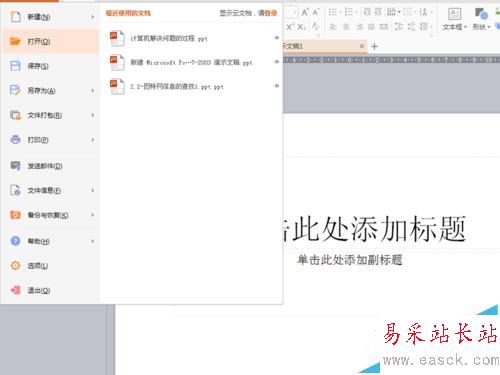This screenshot has height=375, width=500.
Task: Close the document tab with X
Action: [x=362, y=46]
